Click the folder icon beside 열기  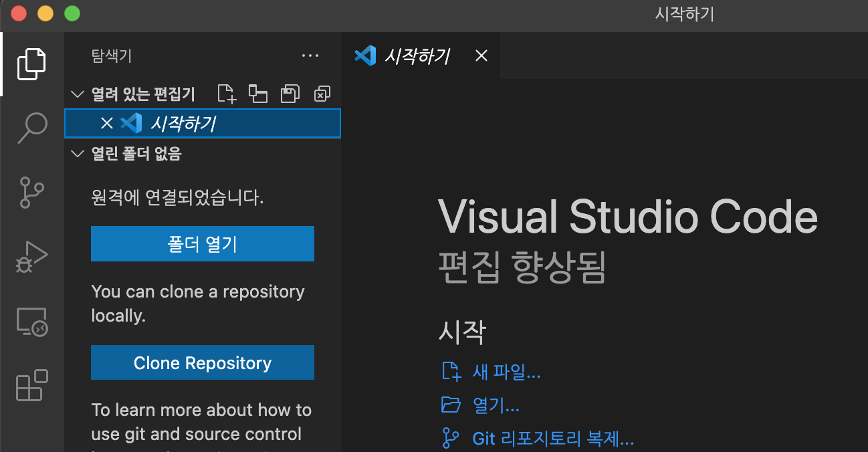[451, 405]
